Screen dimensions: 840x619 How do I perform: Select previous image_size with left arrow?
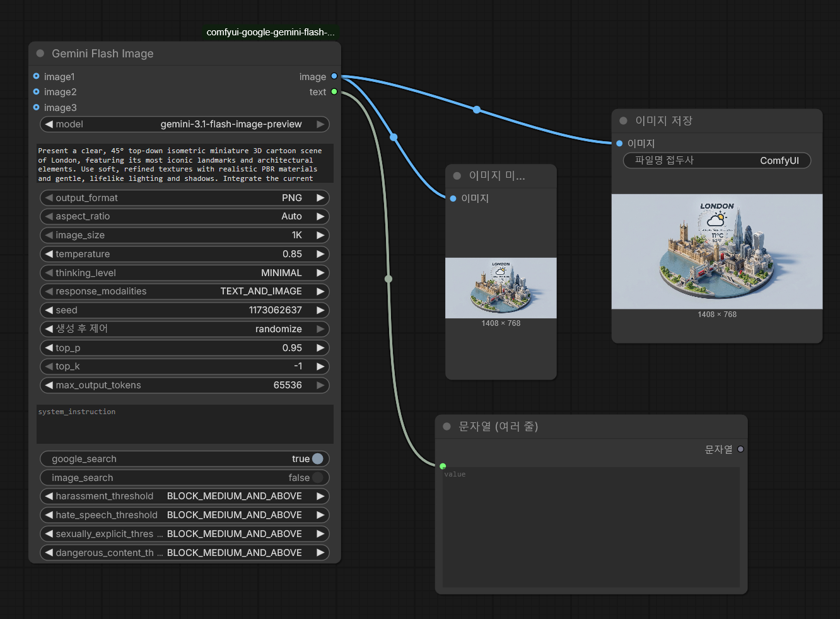49,235
